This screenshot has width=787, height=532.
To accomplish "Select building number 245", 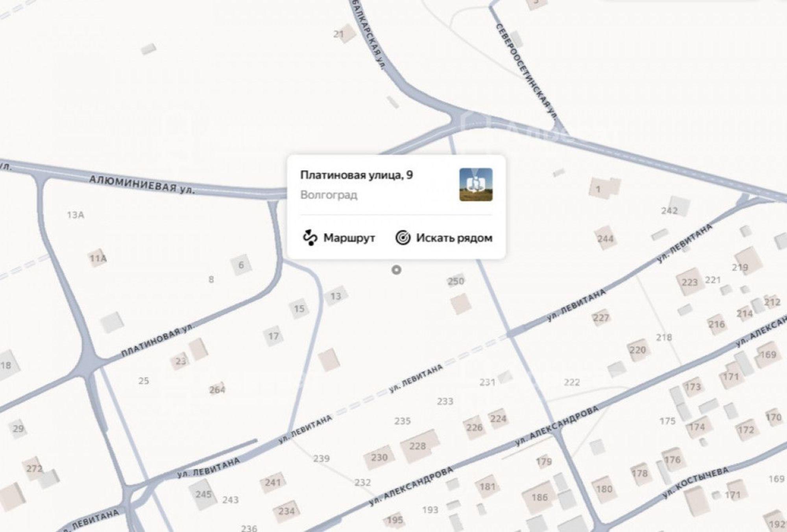I will click(203, 494).
